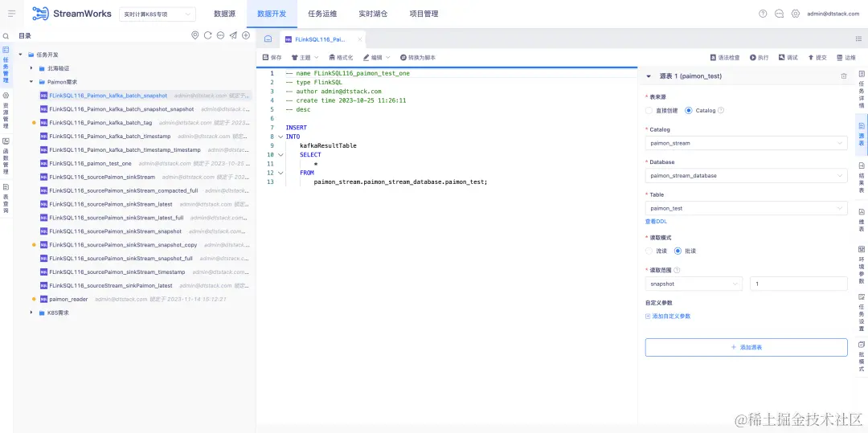868x433 pixels.
Task: Open the search icon in the left sidebar
Action: [6, 36]
